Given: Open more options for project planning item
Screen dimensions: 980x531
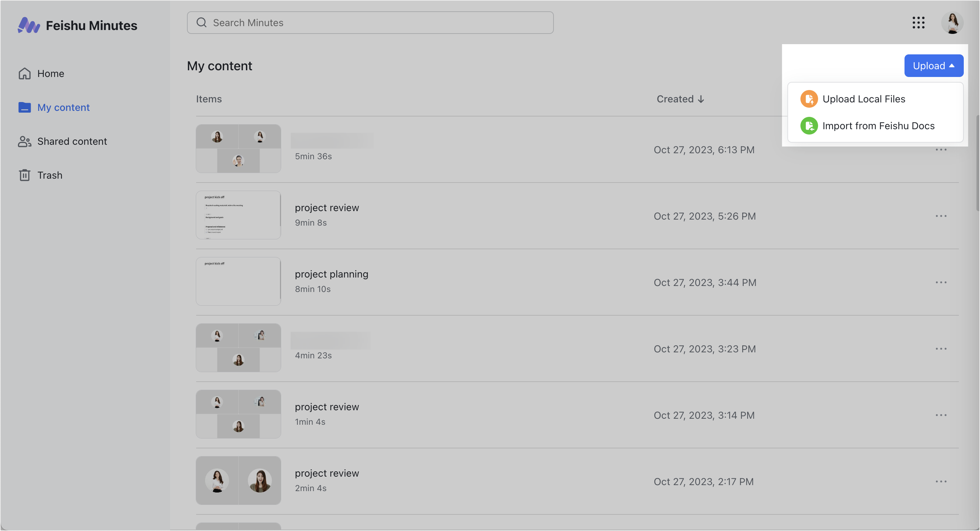Looking at the screenshot, I should (x=940, y=282).
